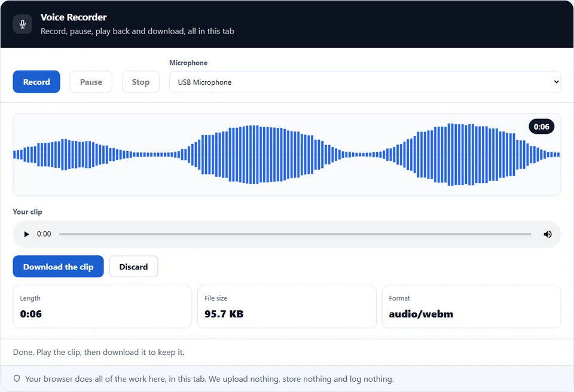Click the Stop button
574x392 pixels.
click(141, 82)
